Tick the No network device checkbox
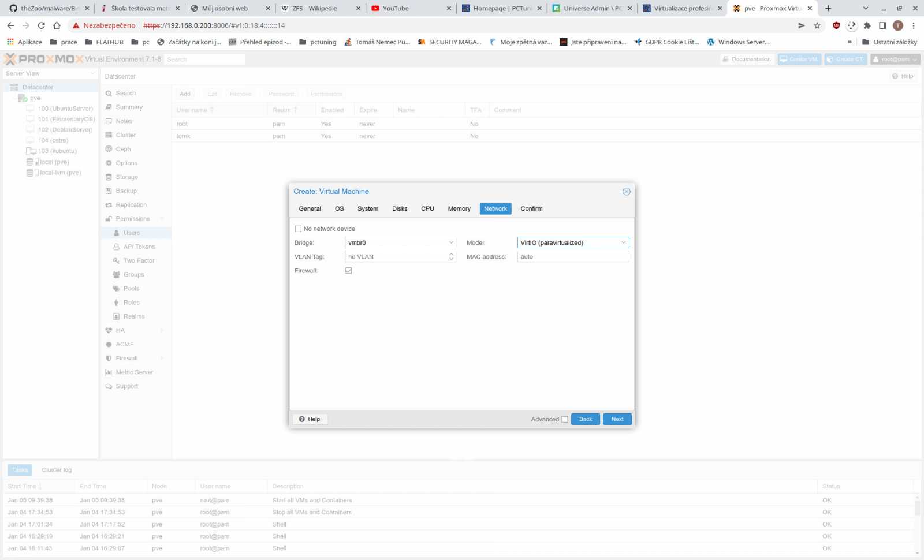Viewport: 924px width, 560px height. click(298, 229)
